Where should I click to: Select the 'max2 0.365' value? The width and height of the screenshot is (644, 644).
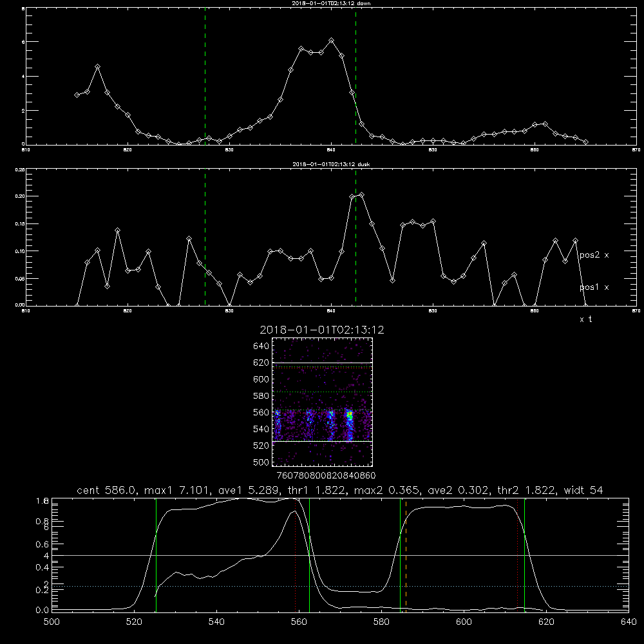point(387,490)
